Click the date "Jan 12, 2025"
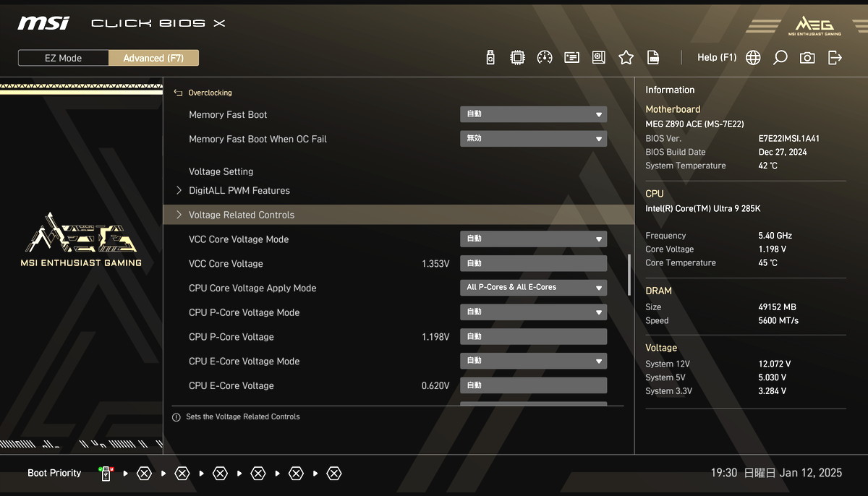Viewport: 868px width, 496px height. [x=811, y=473]
